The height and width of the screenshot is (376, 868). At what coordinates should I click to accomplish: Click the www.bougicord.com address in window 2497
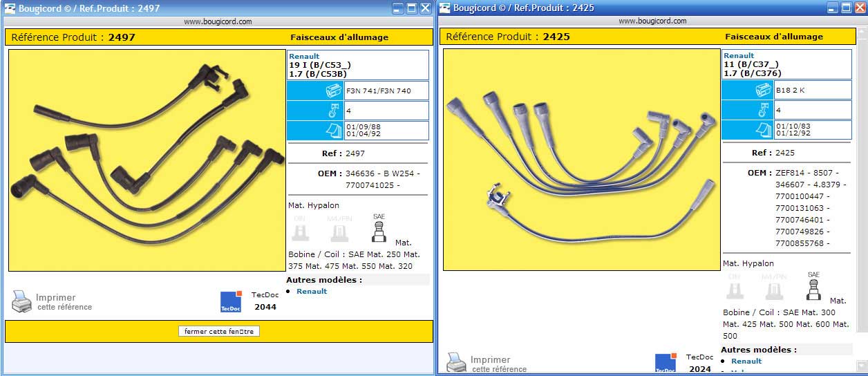tap(218, 21)
